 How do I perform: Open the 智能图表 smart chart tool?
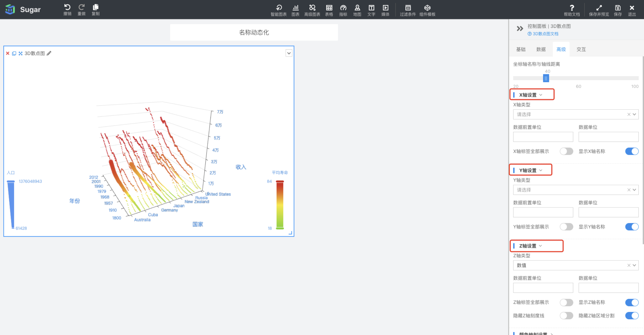(x=279, y=10)
